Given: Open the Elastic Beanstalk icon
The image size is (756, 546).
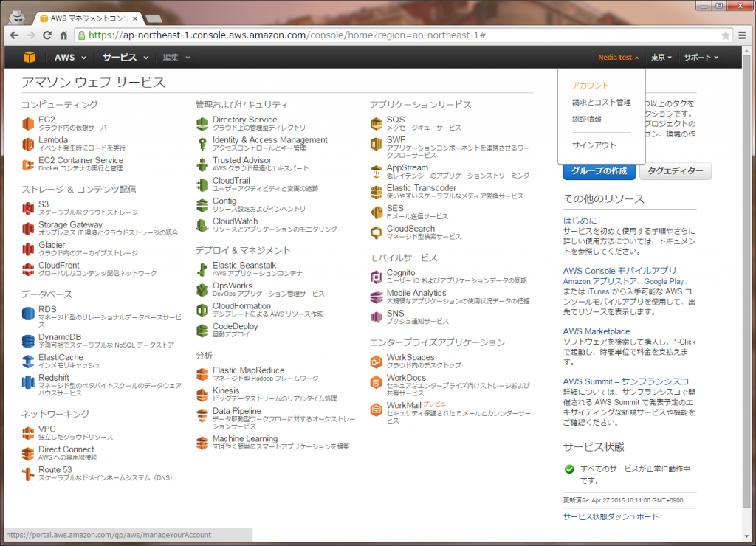Looking at the screenshot, I should 202,269.
